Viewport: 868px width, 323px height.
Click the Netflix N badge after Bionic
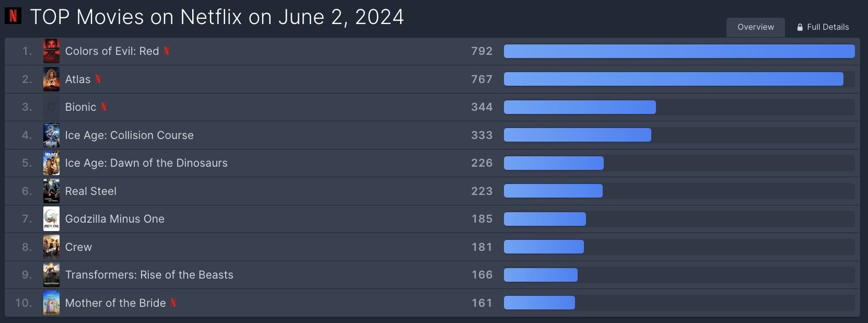(103, 107)
